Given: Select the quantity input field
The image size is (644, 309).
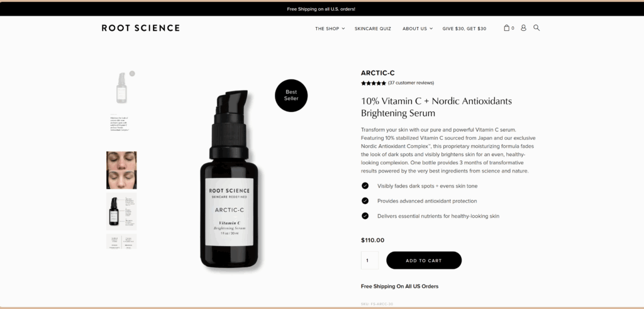Looking at the screenshot, I should 370,261.
